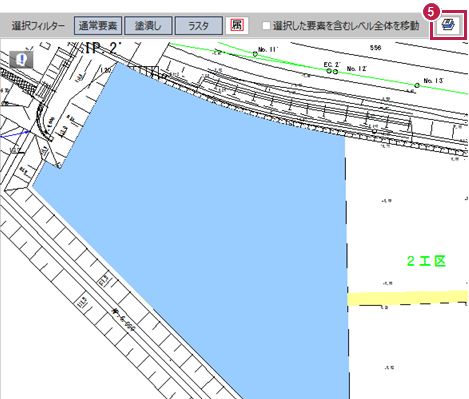
Task: Toggle the ラスタ raster filter
Action: coord(199,26)
